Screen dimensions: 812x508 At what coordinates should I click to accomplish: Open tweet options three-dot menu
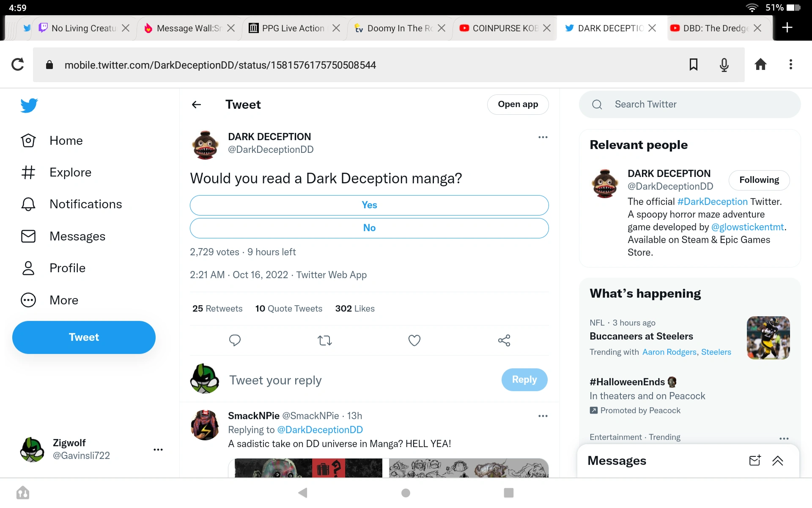pyautogui.click(x=543, y=137)
